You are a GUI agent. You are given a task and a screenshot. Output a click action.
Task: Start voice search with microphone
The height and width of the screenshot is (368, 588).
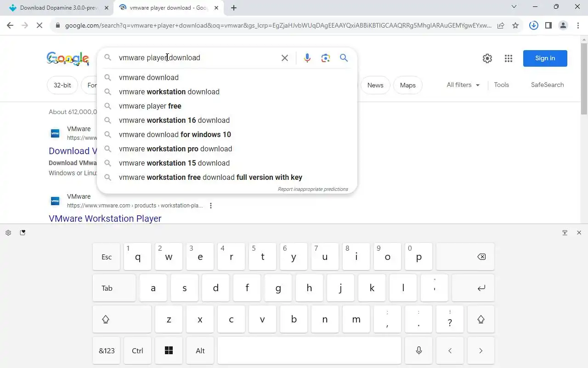307,58
